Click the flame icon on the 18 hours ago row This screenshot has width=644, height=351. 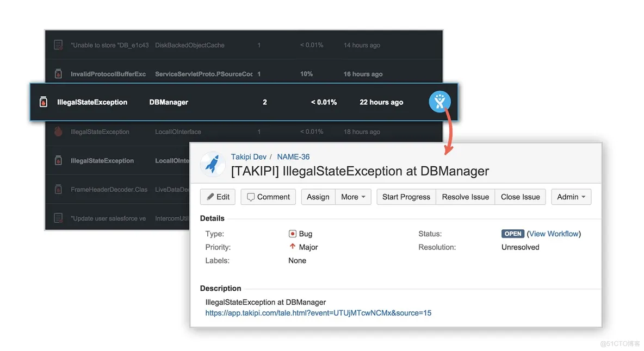[58, 131]
